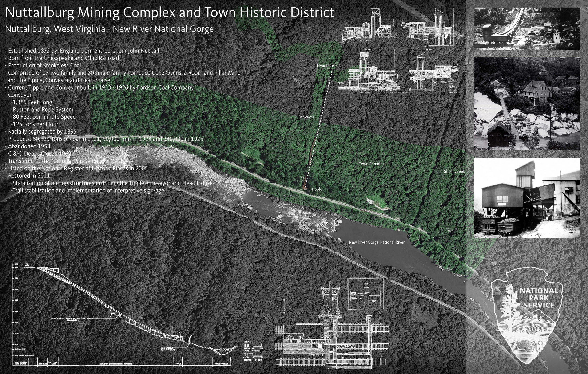Image resolution: width=588 pixels, height=374 pixels.
Task: Open the top historic photo of the conveyor
Action: (526, 28)
